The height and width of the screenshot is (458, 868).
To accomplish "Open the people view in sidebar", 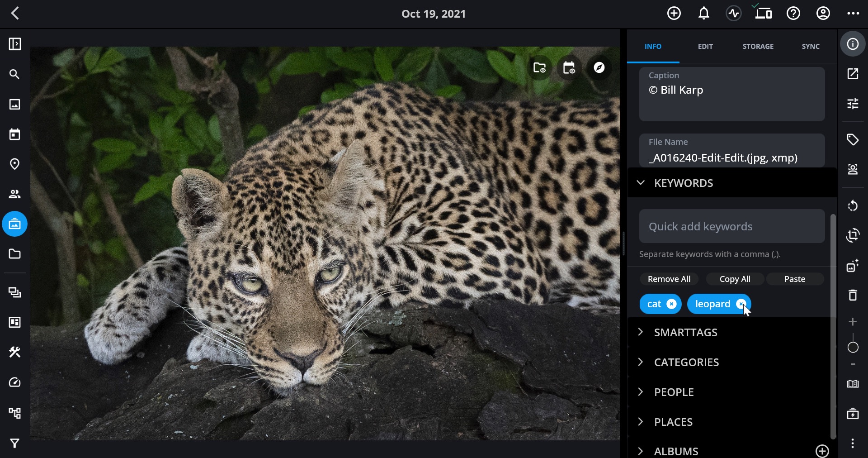I will (x=15, y=194).
